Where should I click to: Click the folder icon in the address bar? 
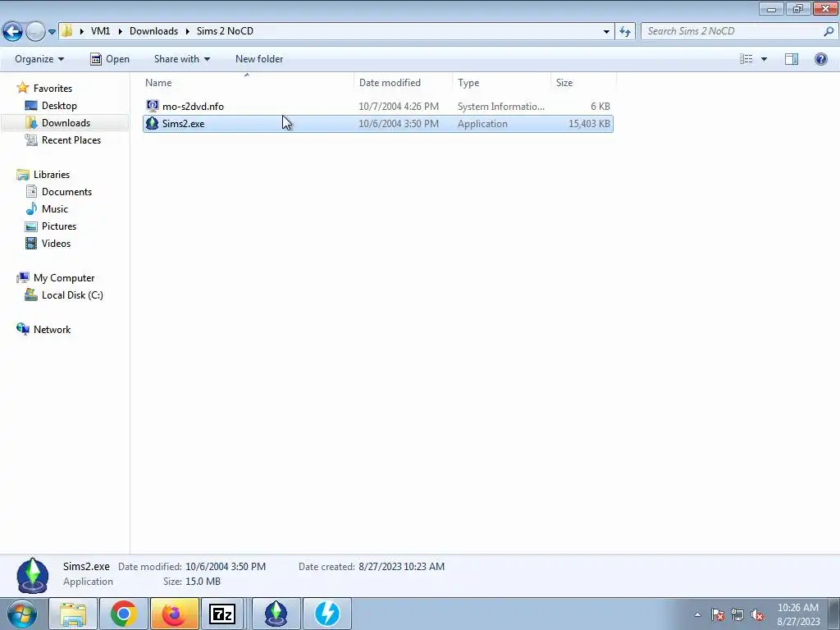click(x=67, y=31)
